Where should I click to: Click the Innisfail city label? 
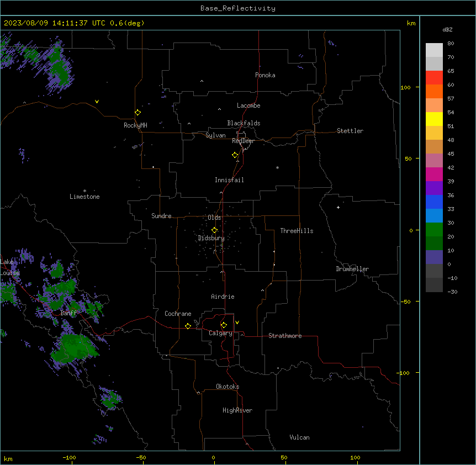pyautogui.click(x=229, y=180)
